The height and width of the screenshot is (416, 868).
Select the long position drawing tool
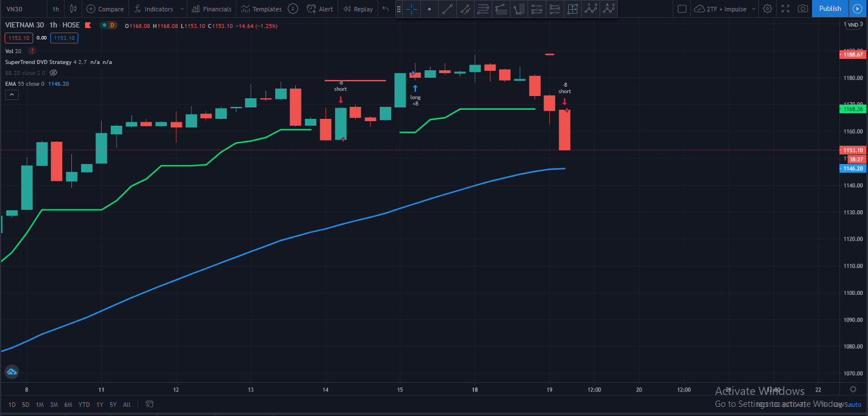(536, 9)
